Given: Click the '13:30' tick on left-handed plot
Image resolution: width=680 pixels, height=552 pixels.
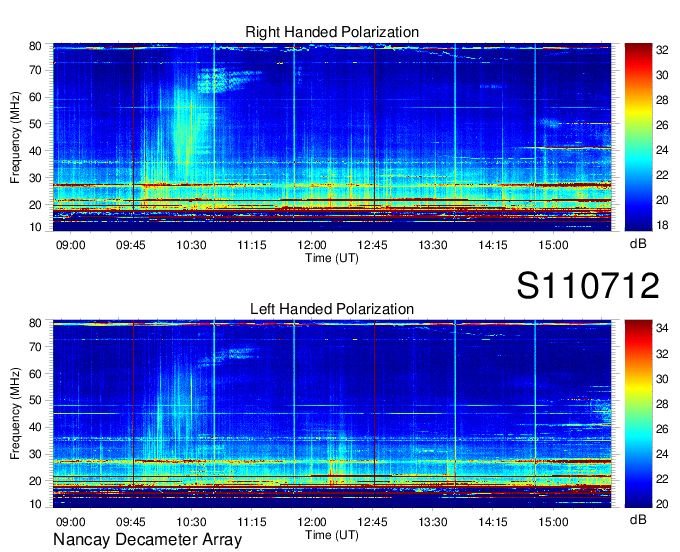Looking at the screenshot, I should (x=433, y=522).
